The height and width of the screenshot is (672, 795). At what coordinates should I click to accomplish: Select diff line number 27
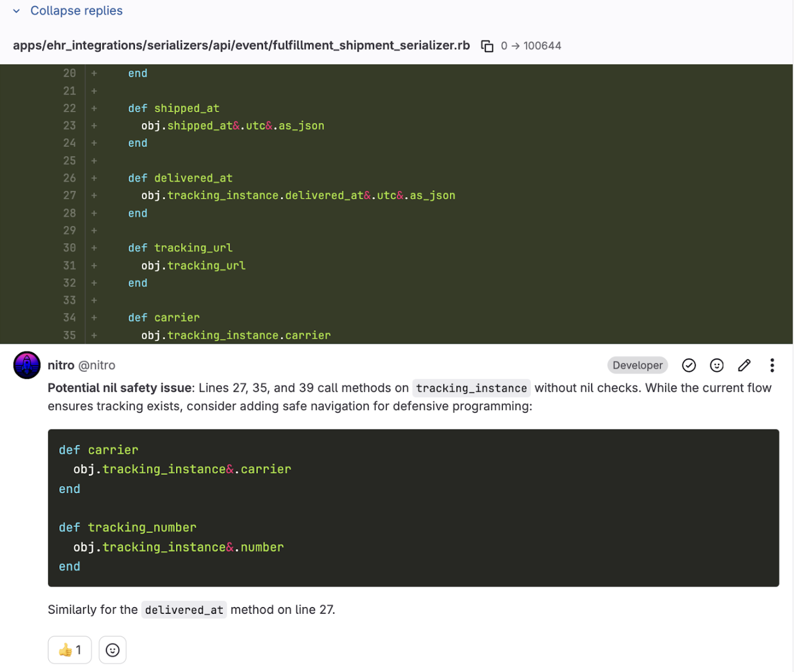pyautogui.click(x=69, y=195)
